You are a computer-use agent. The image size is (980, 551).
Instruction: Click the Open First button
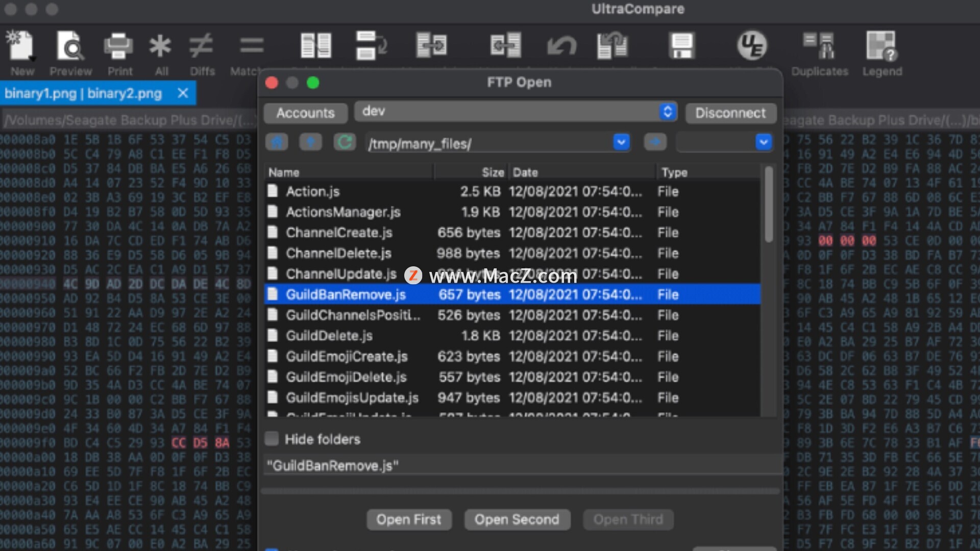[409, 519]
